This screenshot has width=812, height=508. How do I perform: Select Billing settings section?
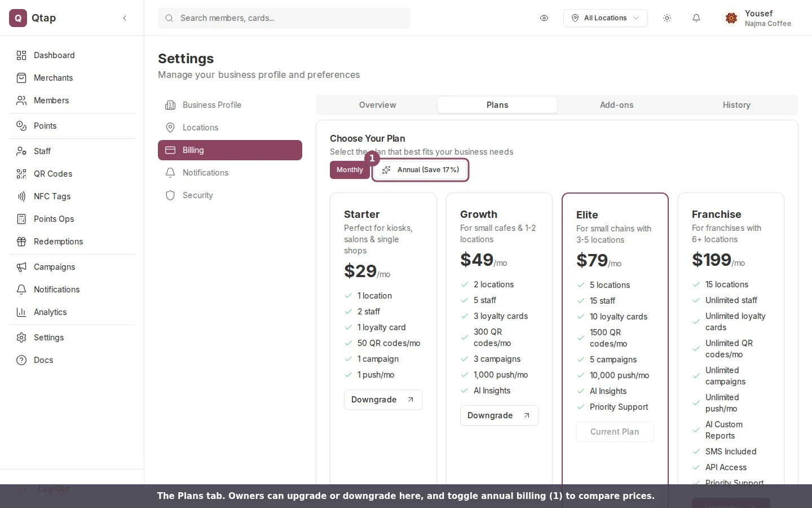coord(230,150)
